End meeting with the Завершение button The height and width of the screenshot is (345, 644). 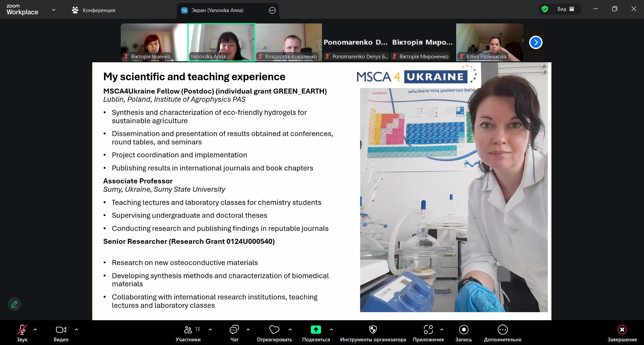(x=622, y=330)
